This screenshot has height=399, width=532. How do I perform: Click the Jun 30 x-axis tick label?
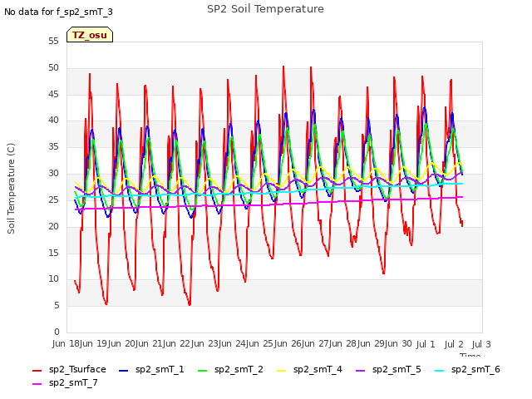[x=399, y=344]
